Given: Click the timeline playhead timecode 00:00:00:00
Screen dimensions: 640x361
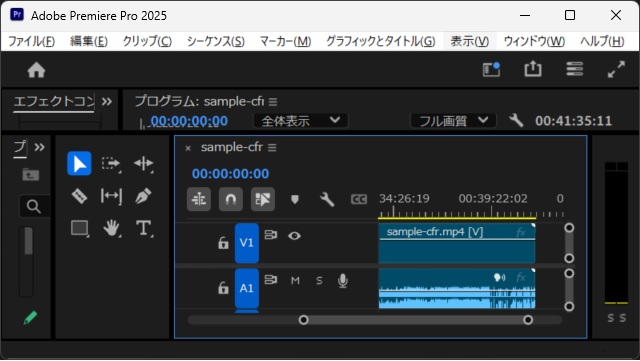Looking at the screenshot, I should [230, 174].
